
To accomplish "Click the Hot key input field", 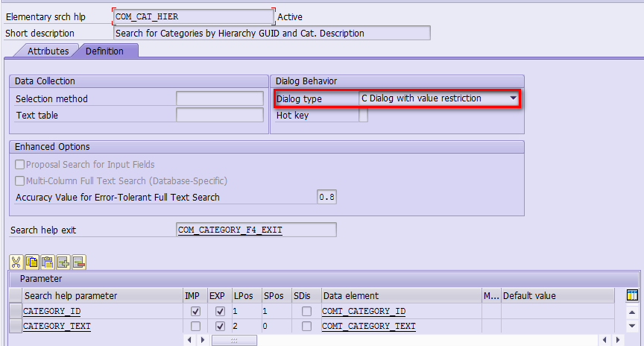I will tap(364, 115).
